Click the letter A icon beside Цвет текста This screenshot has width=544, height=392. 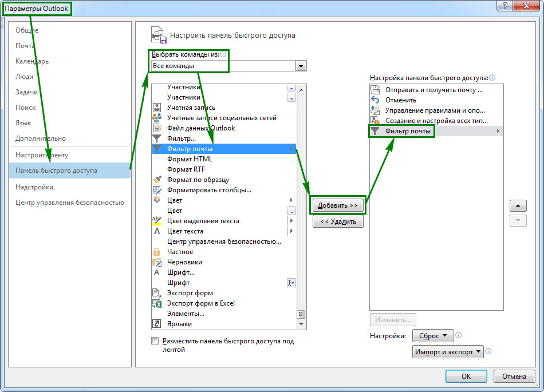tap(157, 231)
